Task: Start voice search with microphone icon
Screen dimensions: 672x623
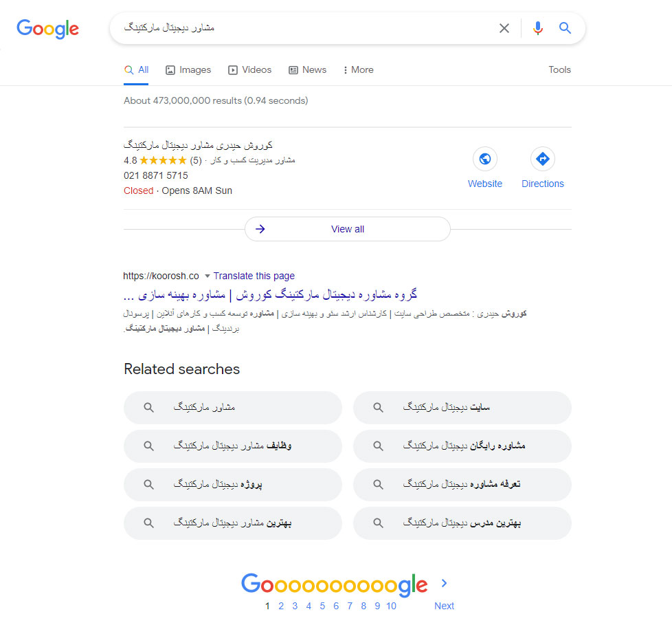Action: (537, 28)
